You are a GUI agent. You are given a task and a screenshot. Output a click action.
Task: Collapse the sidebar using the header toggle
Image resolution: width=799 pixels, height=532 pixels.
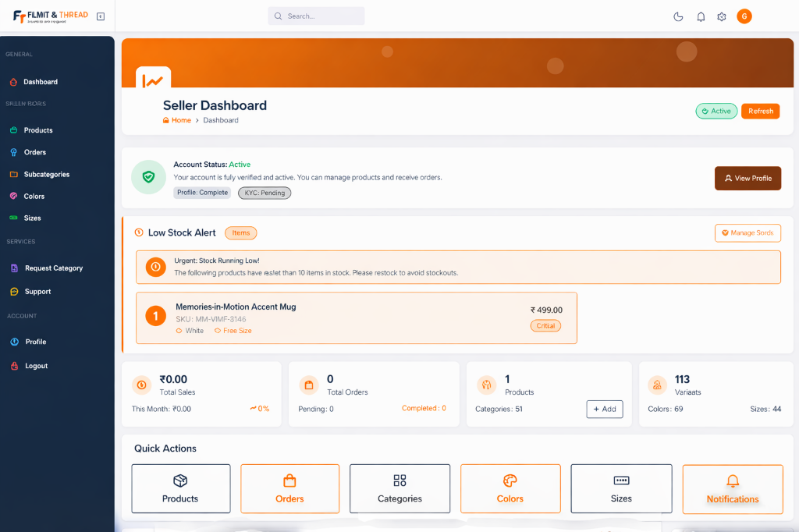point(100,15)
